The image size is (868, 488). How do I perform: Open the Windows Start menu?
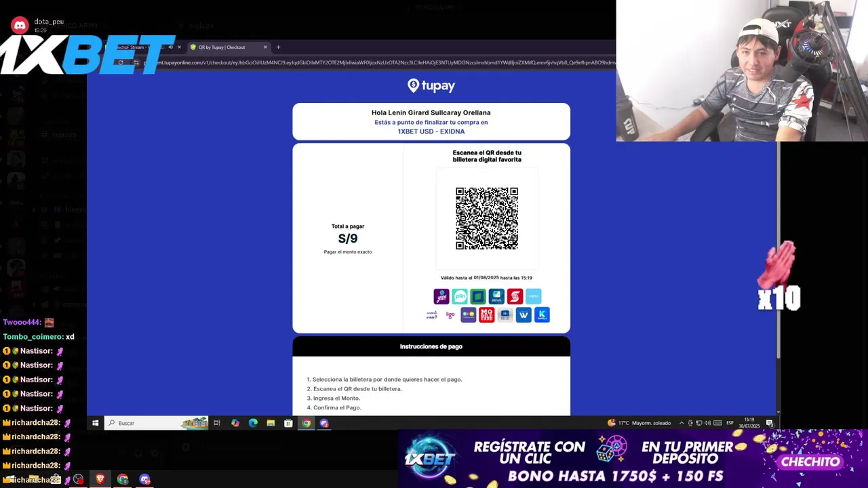[x=95, y=423]
